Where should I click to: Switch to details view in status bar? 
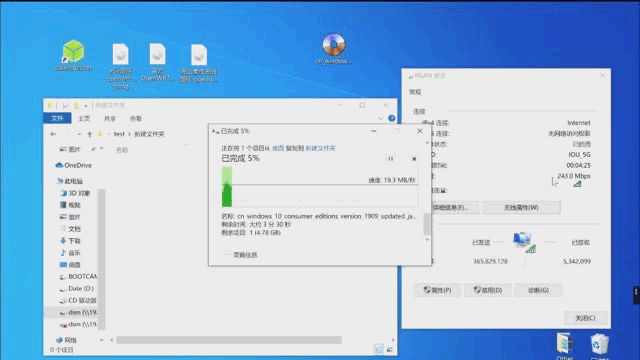[379, 349]
